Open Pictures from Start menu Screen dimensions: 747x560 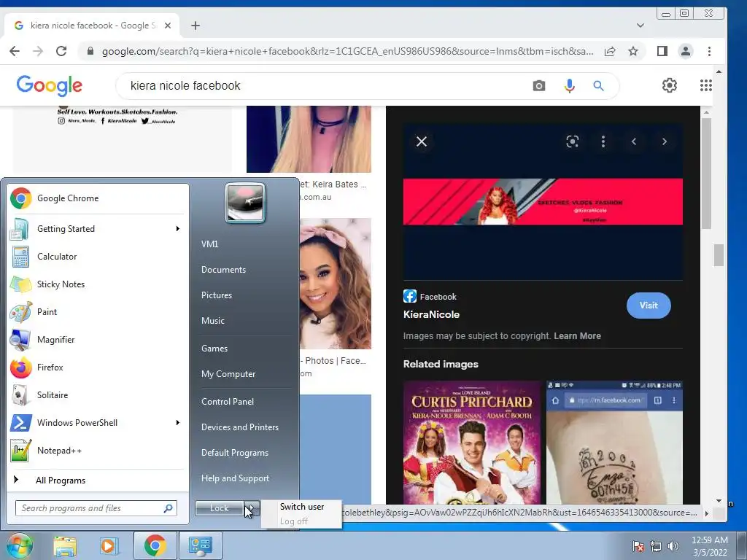[x=217, y=295]
